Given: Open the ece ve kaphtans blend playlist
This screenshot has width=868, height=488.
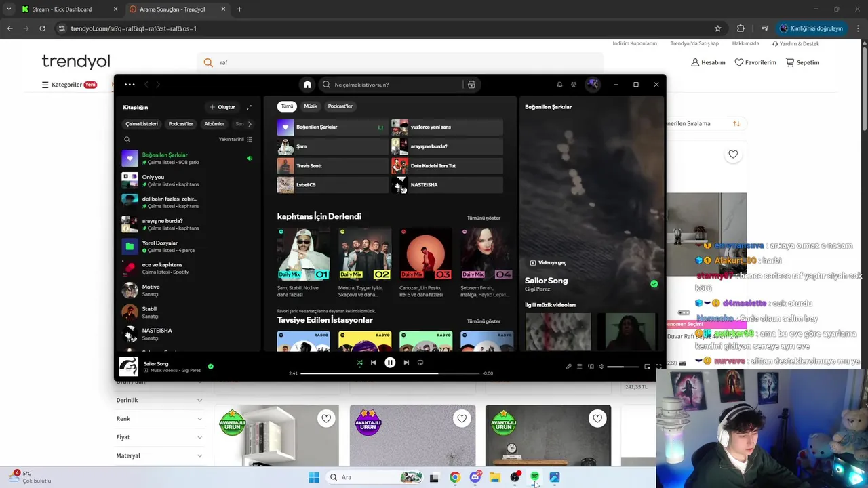Looking at the screenshot, I should point(187,268).
